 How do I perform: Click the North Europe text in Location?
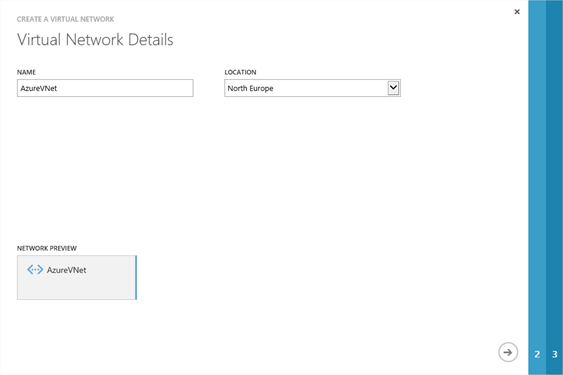click(250, 88)
